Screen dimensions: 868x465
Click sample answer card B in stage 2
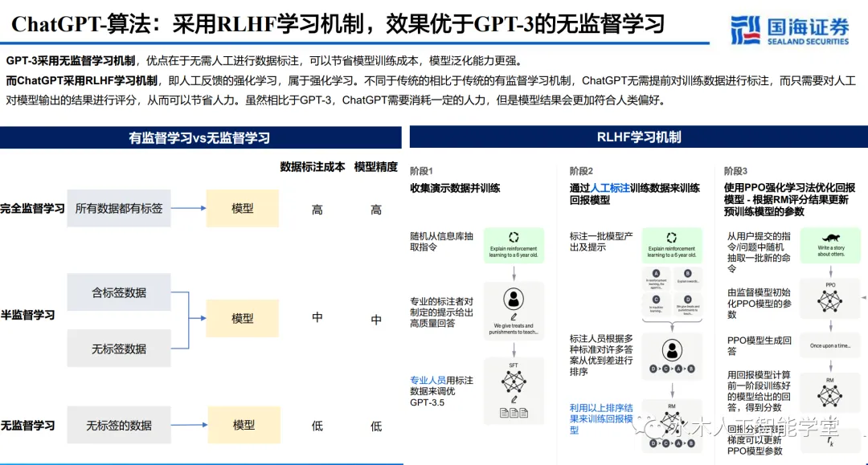point(687,279)
